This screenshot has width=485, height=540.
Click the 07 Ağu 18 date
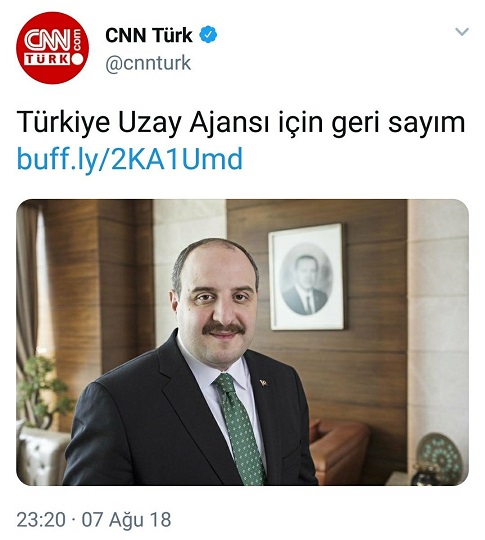[126, 519]
